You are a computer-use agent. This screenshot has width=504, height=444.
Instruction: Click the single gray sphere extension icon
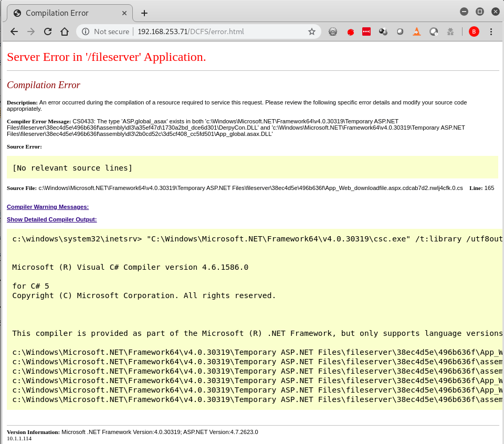pyautogui.click(x=400, y=31)
